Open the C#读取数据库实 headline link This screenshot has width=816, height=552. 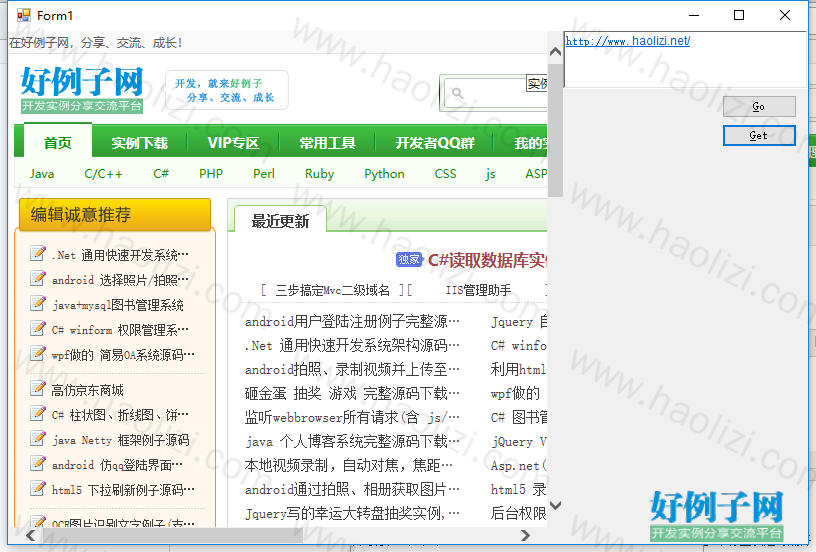click(x=487, y=260)
